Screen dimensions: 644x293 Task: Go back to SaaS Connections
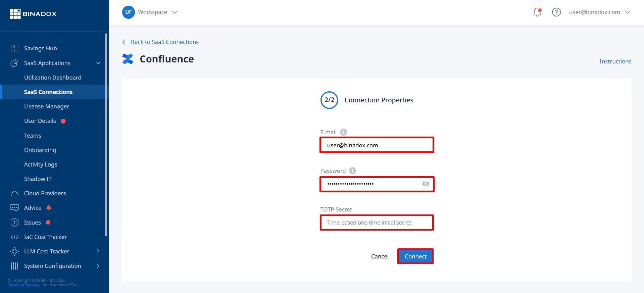(x=164, y=42)
